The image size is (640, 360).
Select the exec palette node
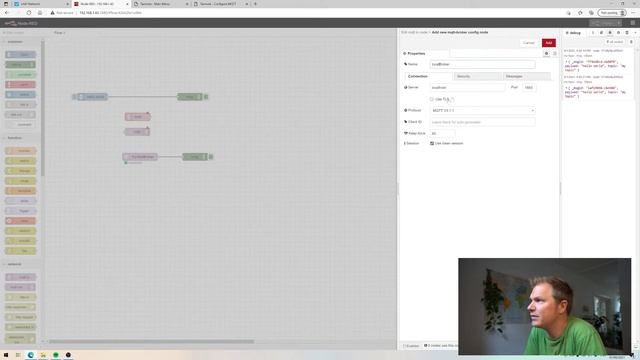click(x=20, y=221)
